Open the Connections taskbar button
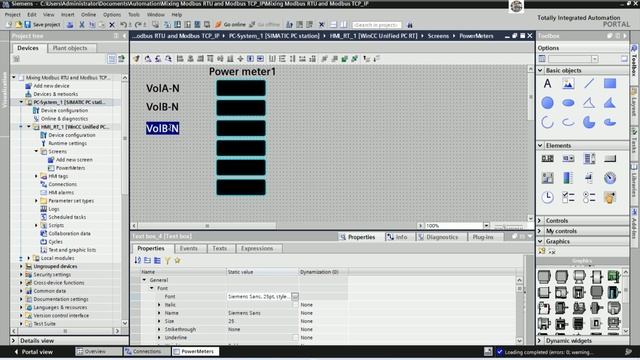This screenshot has height=360, width=640. [x=147, y=351]
